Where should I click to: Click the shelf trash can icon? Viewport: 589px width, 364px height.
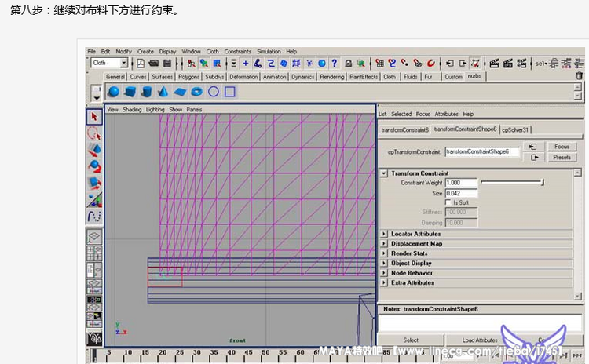(580, 76)
